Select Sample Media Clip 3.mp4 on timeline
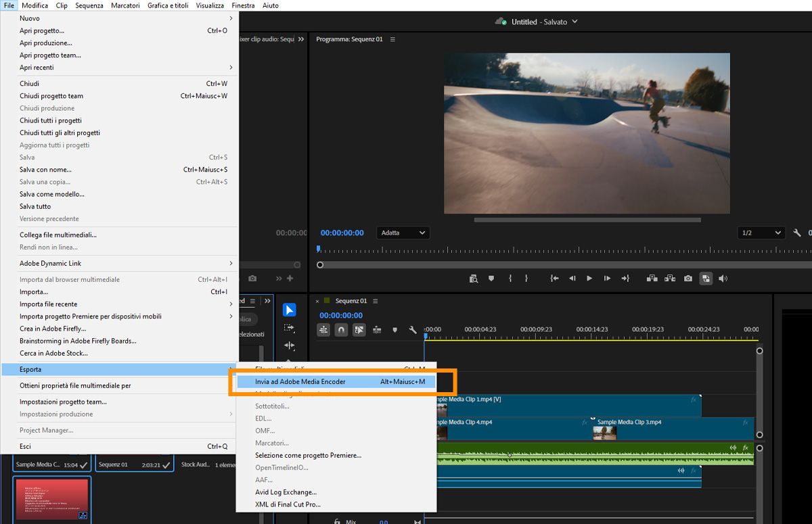The width and height of the screenshot is (812, 524). click(x=673, y=429)
